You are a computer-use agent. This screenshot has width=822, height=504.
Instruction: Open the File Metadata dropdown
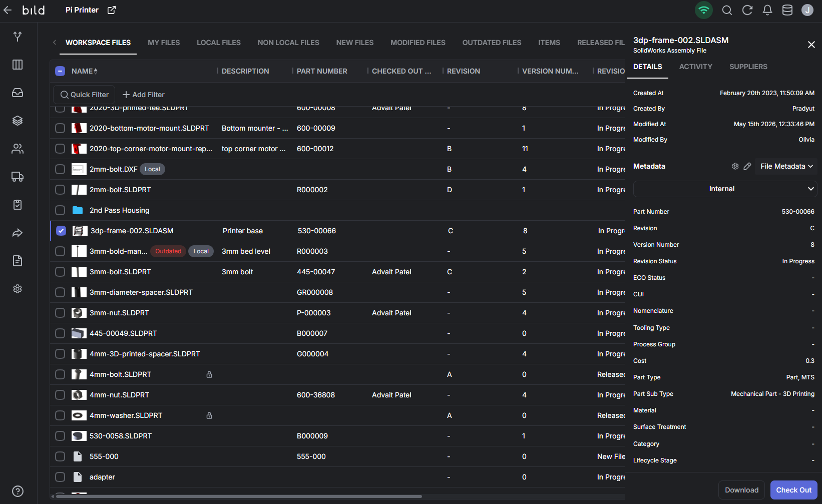tap(786, 166)
